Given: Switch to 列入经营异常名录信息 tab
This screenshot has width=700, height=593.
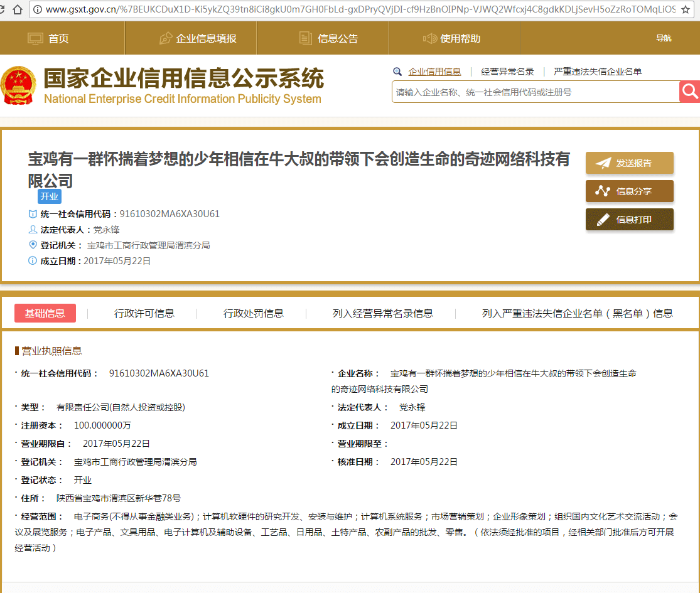Looking at the screenshot, I should pos(382,313).
